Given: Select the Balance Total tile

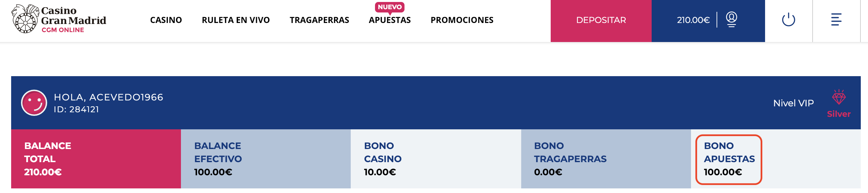Looking at the screenshot, I should [96, 159].
